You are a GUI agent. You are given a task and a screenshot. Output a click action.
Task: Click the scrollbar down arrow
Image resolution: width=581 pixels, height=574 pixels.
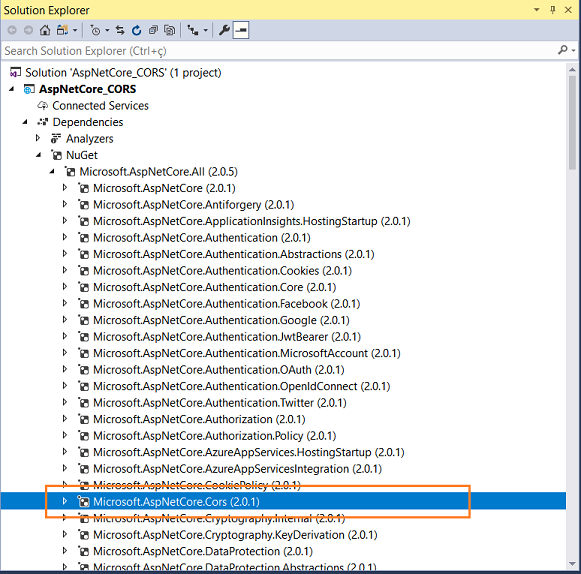pyautogui.click(x=572, y=564)
